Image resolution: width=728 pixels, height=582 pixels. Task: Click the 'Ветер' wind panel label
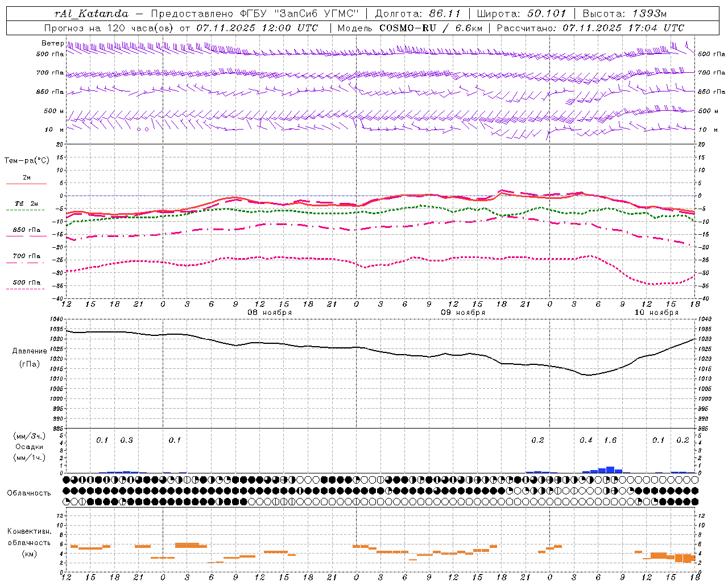click(53, 43)
